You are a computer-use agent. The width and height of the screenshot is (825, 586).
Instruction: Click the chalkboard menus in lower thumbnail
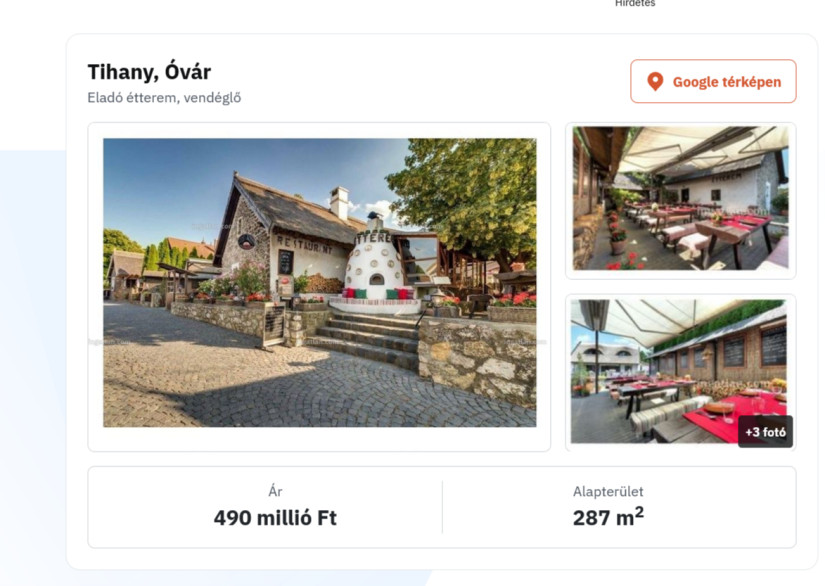tap(754, 346)
